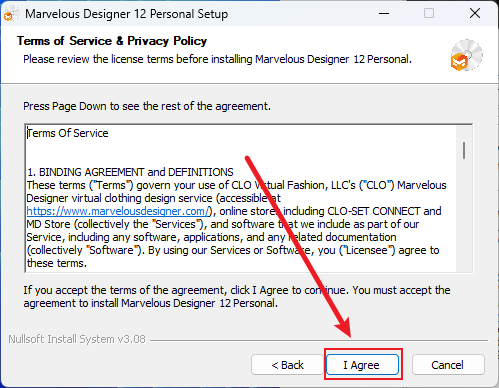The image size is (499, 388).
Task: Click the 'If you accept the terms' paragraph
Action: pos(237,297)
